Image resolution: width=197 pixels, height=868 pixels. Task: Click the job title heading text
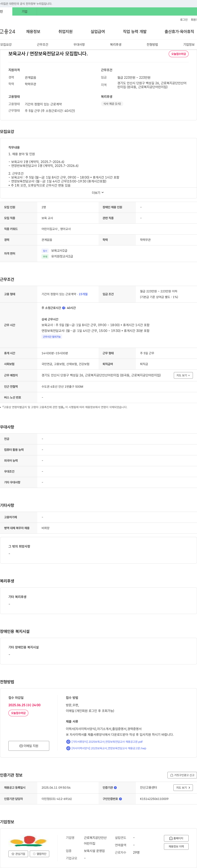coord(48,54)
